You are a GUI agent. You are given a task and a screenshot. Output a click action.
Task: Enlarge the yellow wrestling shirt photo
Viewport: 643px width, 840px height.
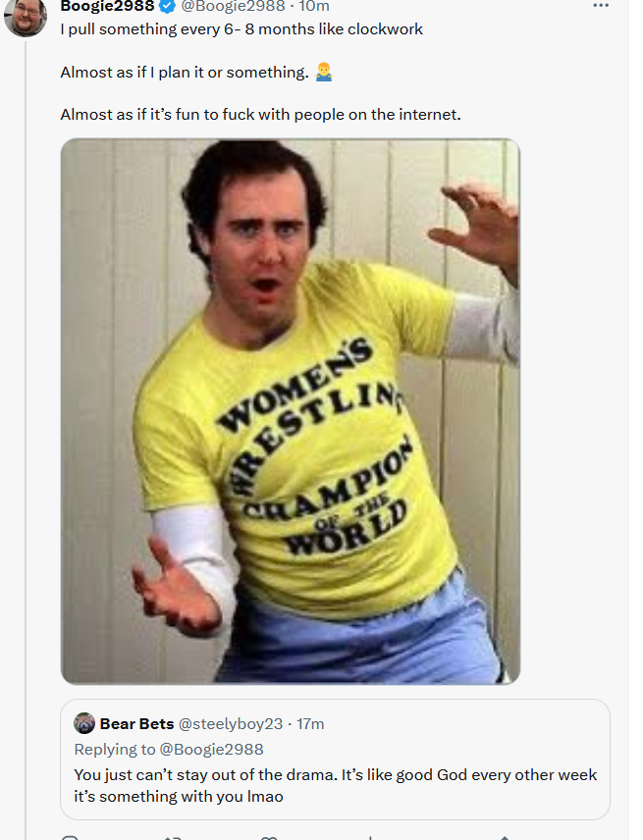(291, 411)
